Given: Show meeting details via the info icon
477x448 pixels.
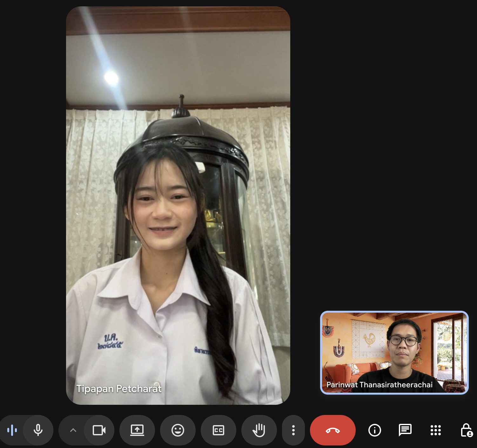Looking at the screenshot, I should pos(374,431).
